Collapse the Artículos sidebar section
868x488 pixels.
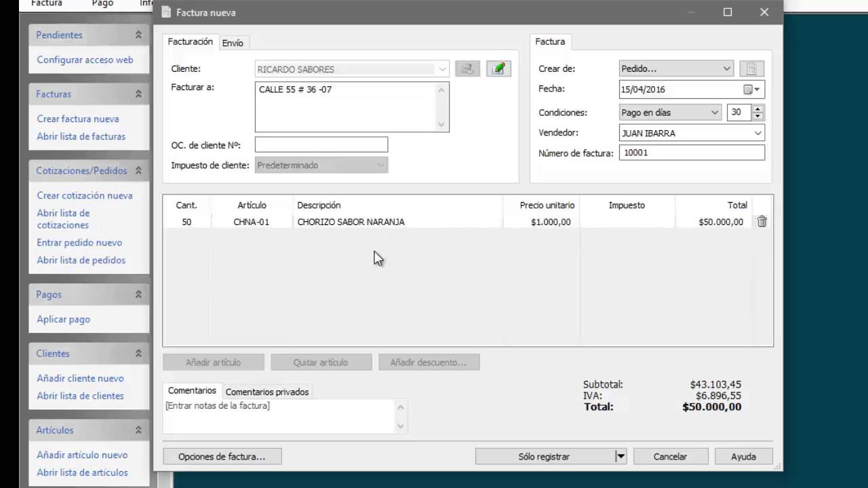click(138, 430)
